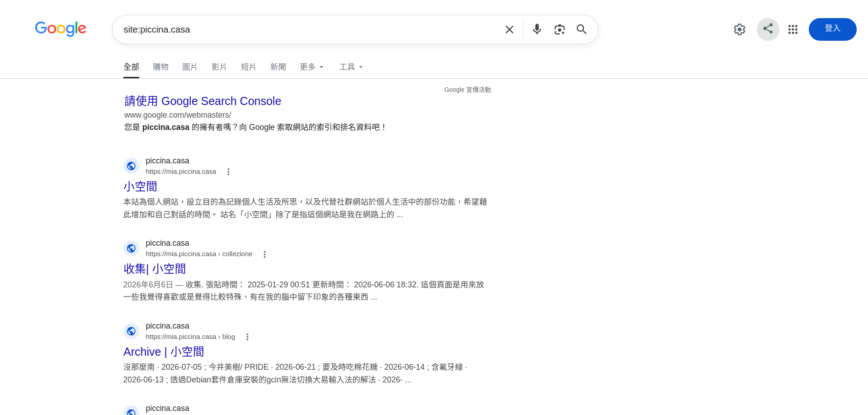
Task: Click globe favicon of 收集 result
Action: coord(131,248)
